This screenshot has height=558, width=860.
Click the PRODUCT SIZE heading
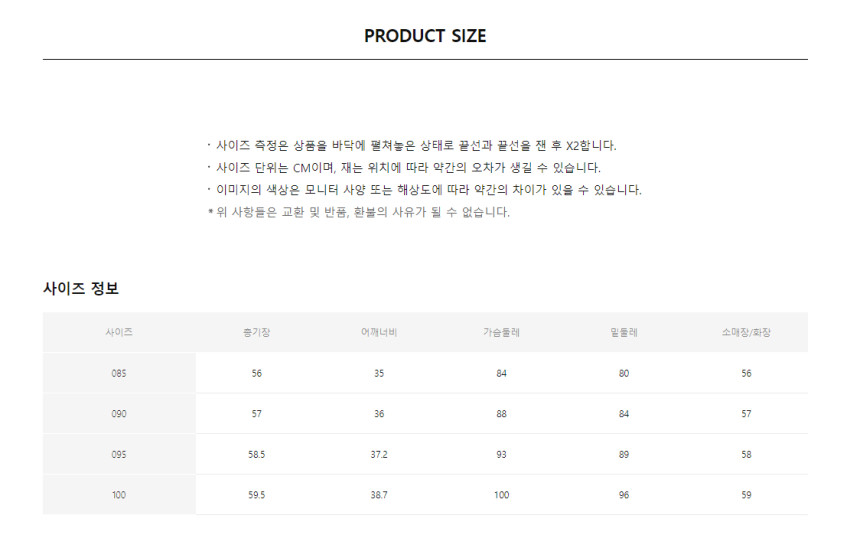tap(425, 36)
